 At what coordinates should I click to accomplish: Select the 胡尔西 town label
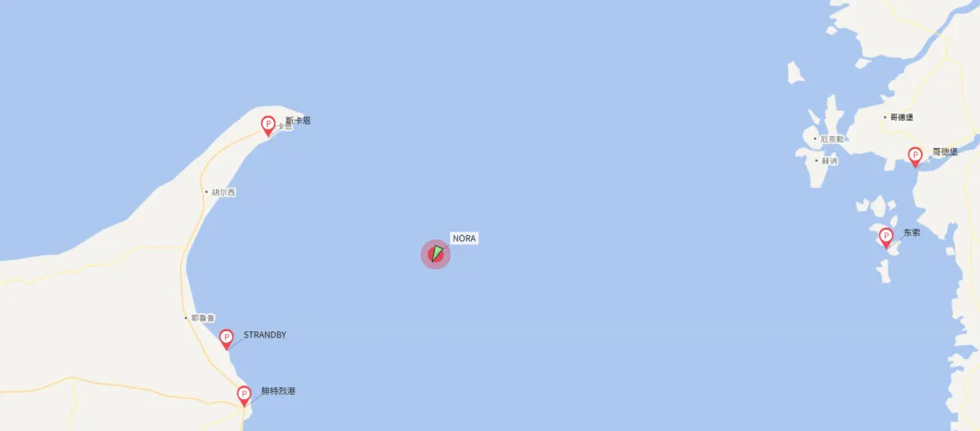tap(223, 192)
